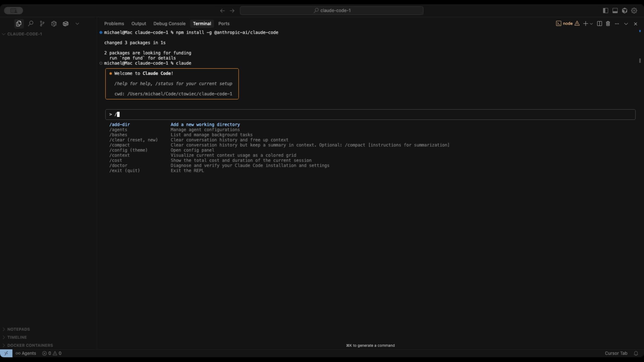Close the terminal panel
Screen dimensions: 644x362
[x=635, y=24]
